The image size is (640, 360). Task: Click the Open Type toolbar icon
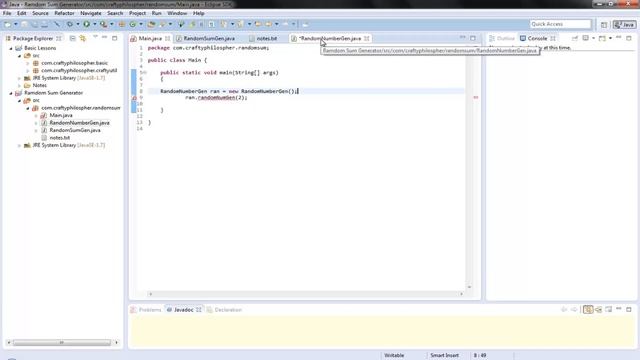151,24
